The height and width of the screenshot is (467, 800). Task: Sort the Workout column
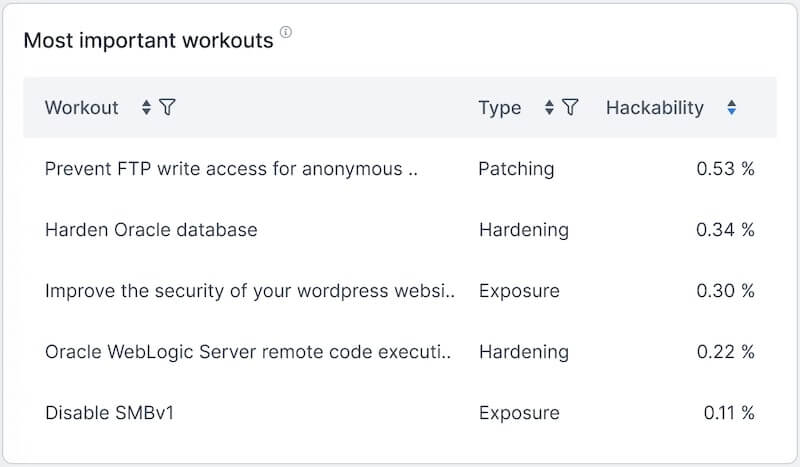[147, 108]
